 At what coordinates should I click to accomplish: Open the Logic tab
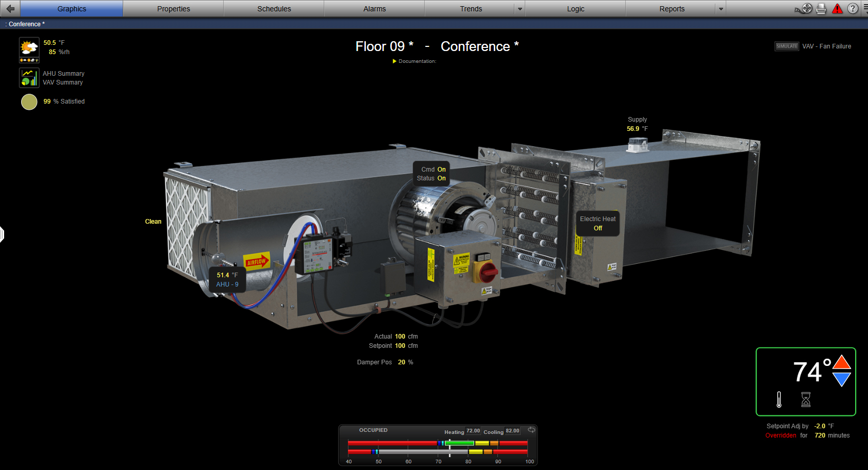coord(575,9)
